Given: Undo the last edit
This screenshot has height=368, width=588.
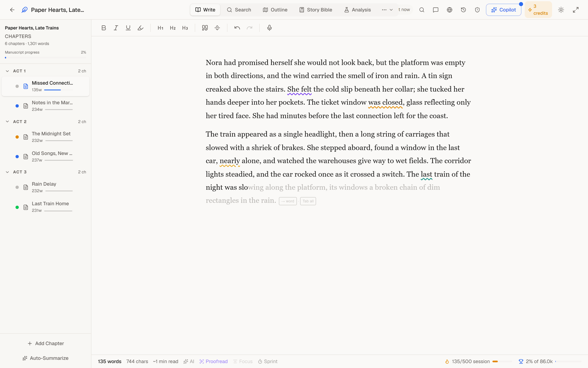Looking at the screenshot, I should 237,28.
